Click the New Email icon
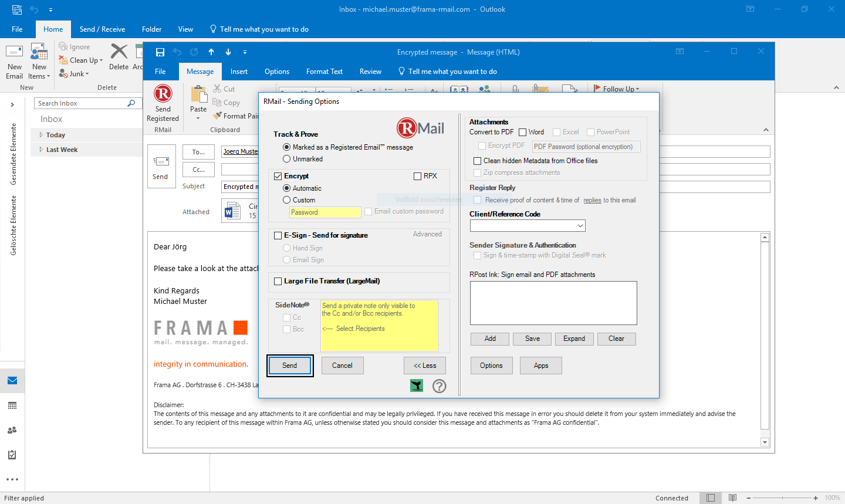This screenshot has height=504, width=845. (x=15, y=52)
